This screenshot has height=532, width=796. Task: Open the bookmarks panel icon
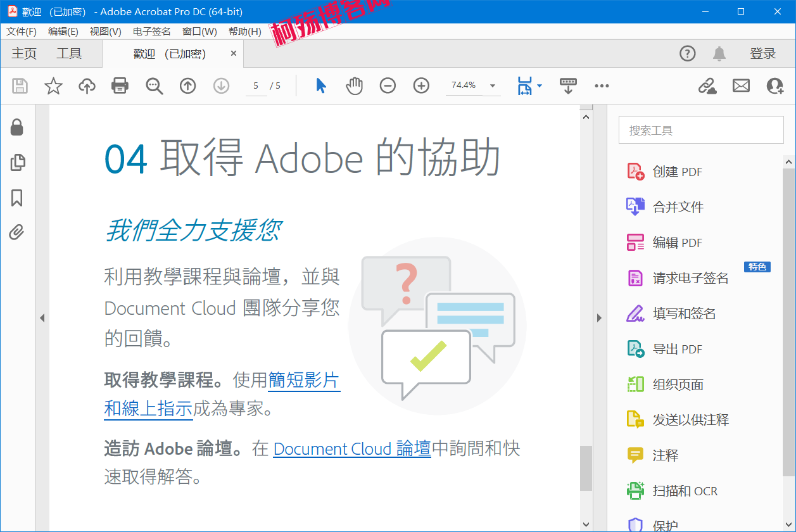click(17, 198)
